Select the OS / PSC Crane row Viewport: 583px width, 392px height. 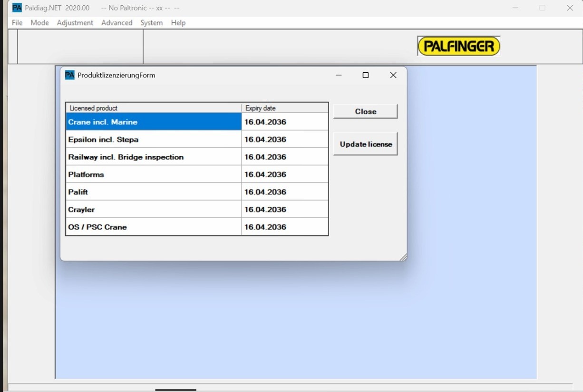[x=153, y=227]
